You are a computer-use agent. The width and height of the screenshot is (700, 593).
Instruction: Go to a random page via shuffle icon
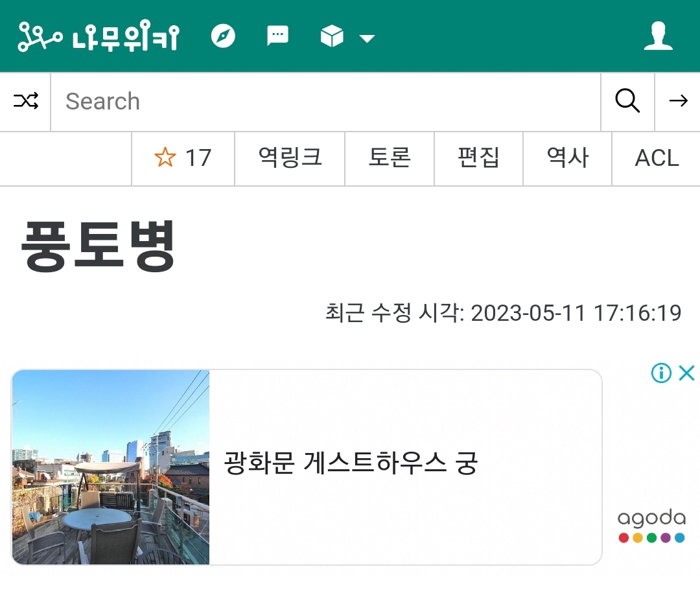(25, 101)
